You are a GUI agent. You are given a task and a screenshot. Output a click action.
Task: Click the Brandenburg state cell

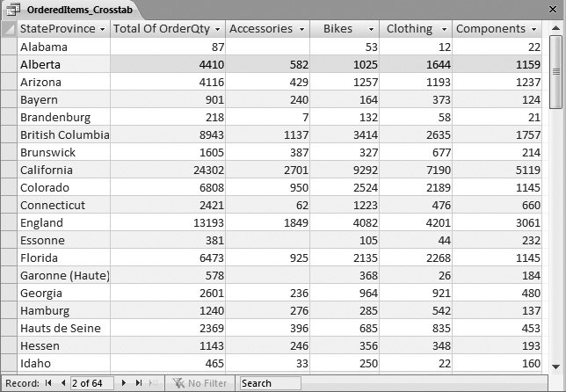point(63,117)
